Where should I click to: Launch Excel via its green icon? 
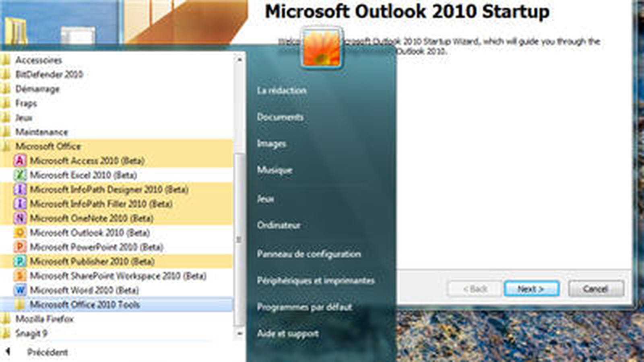[20, 175]
